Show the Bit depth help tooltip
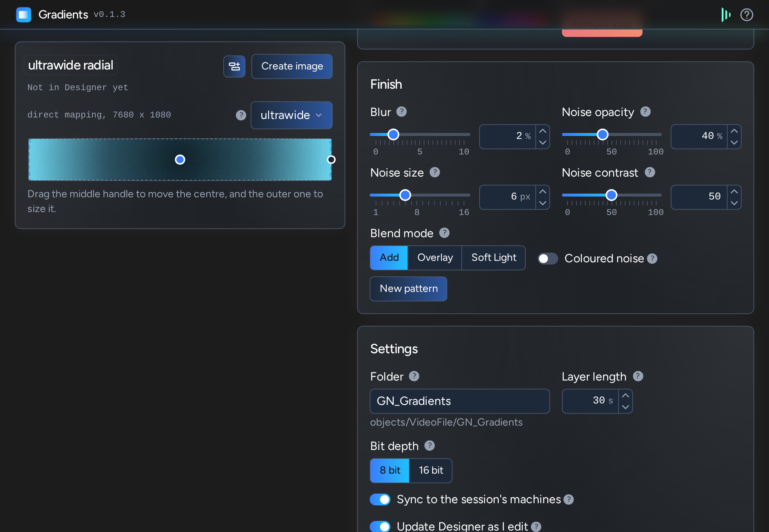 430,446
